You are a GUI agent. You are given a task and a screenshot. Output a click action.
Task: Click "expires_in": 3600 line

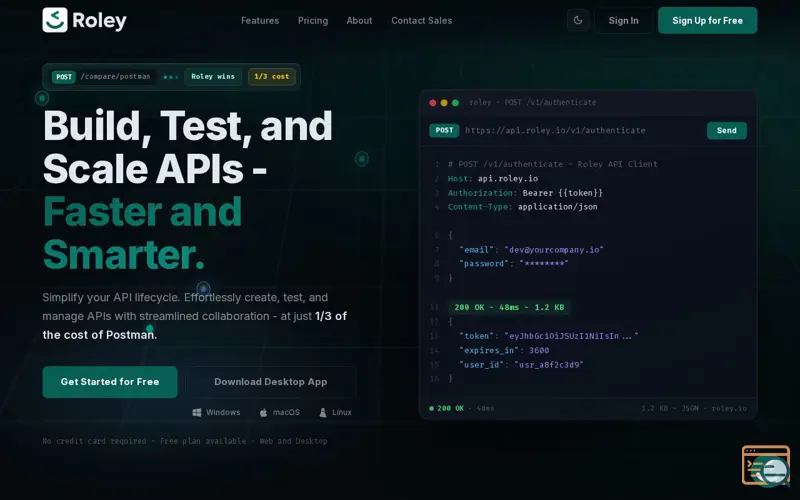504,350
